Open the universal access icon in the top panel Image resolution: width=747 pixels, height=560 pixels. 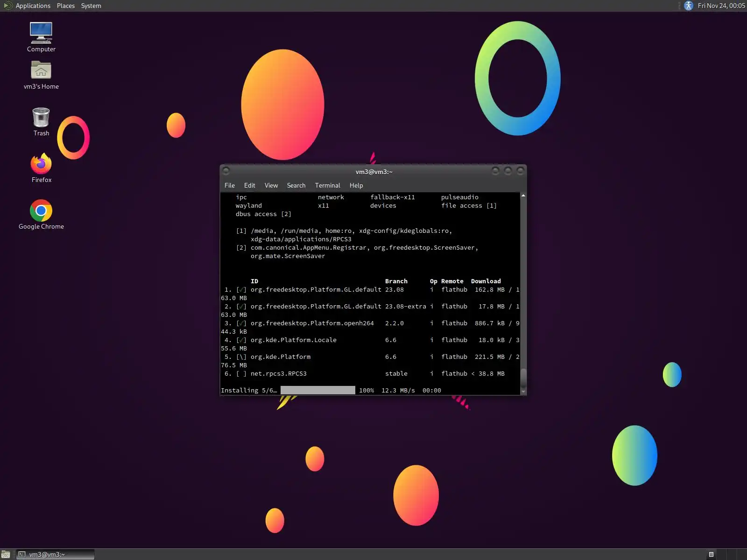(689, 6)
